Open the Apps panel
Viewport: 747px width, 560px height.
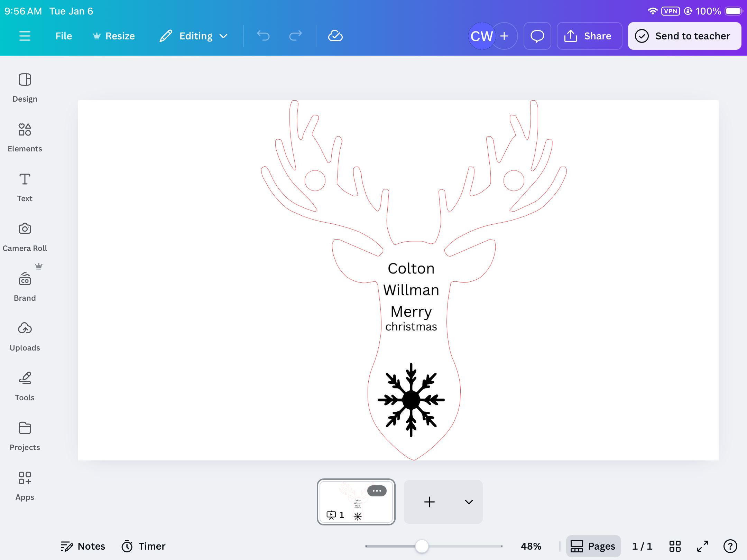click(25, 486)
